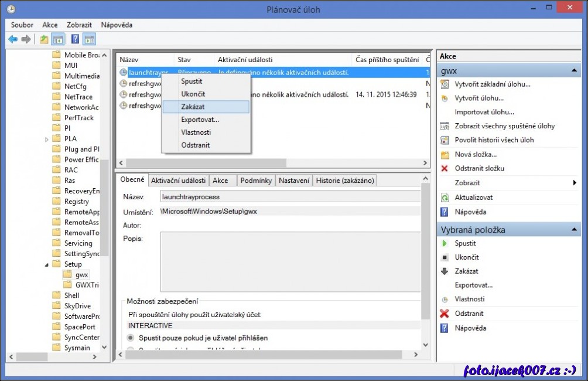This screenshot has width=588, height=381.
Task: Click Zobrazit všechny spuštěné úlohy
Action: 504,126
